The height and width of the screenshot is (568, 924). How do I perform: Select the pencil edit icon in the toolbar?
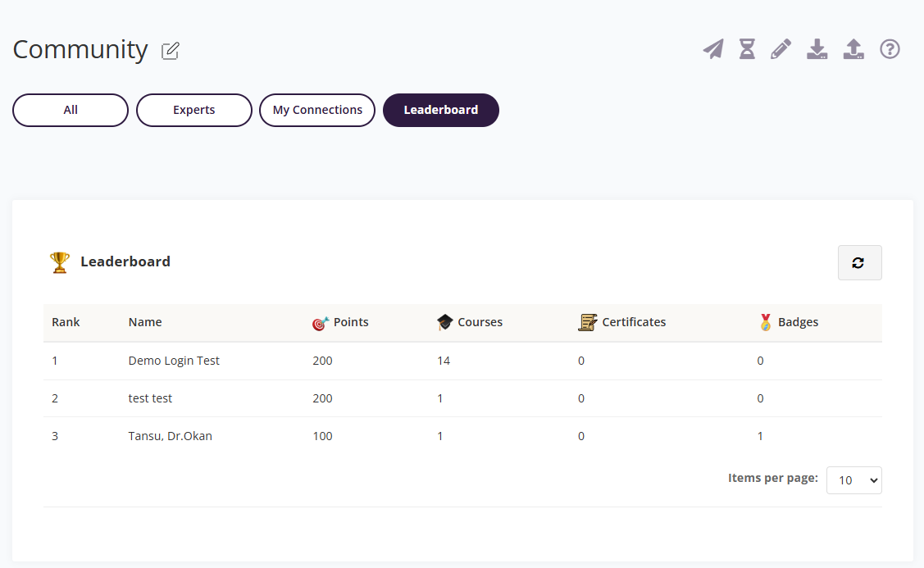coord(781,49)
